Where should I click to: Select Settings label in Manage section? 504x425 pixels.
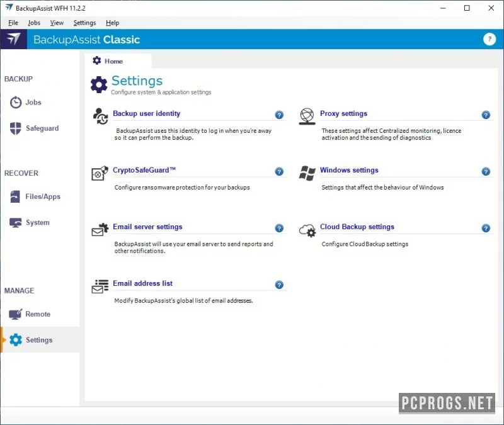39,340
